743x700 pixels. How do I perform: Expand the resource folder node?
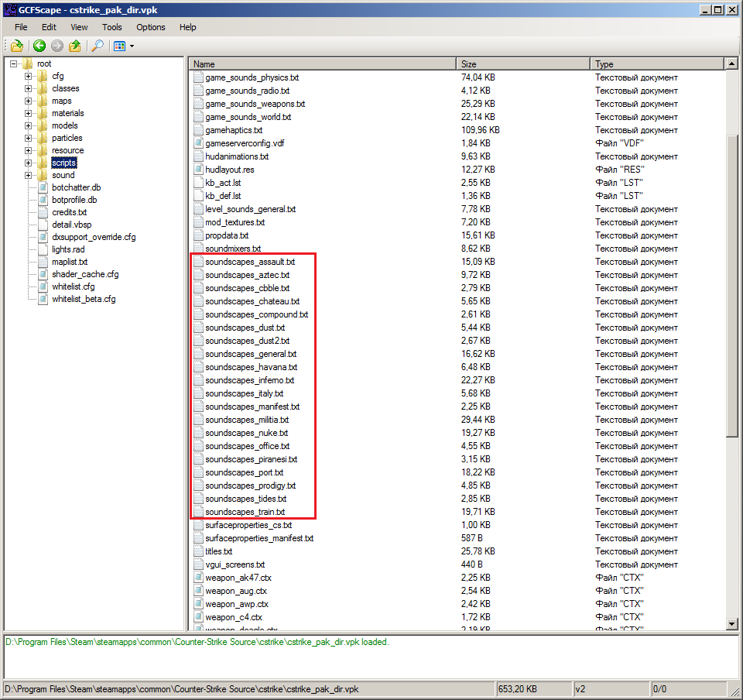(x=28, y=150)
